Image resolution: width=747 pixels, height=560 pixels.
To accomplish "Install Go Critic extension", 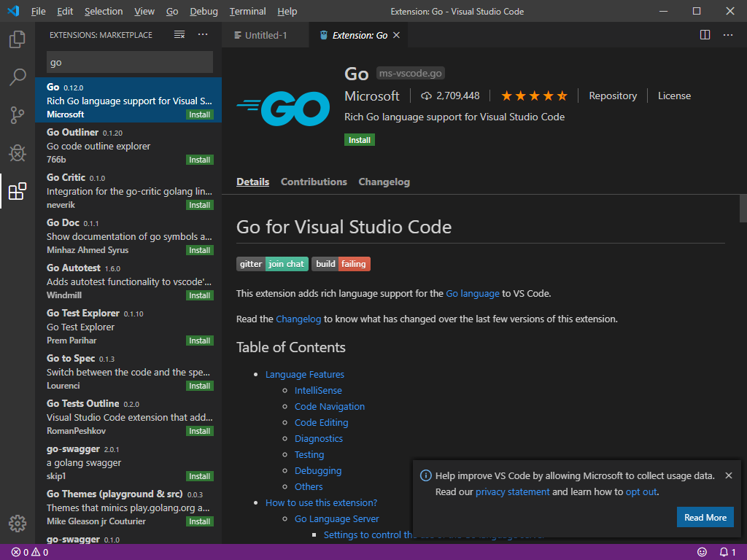I will [x=200, y=205].
